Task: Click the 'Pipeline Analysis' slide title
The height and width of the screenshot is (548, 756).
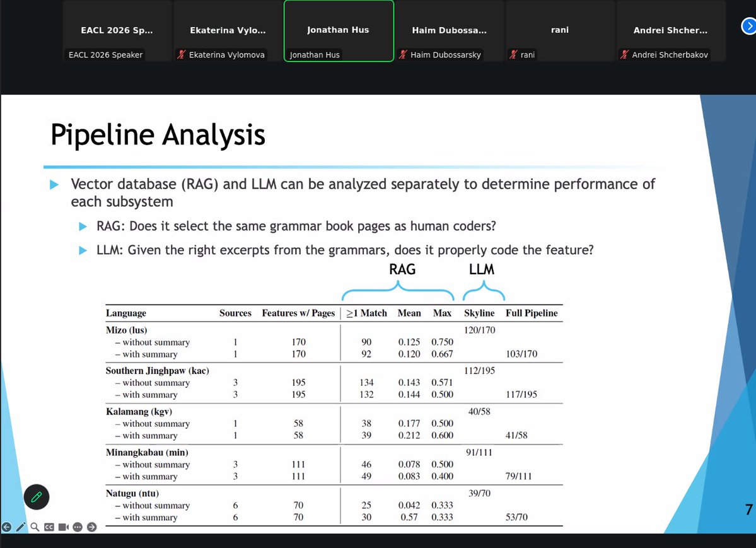Action: 158,135
